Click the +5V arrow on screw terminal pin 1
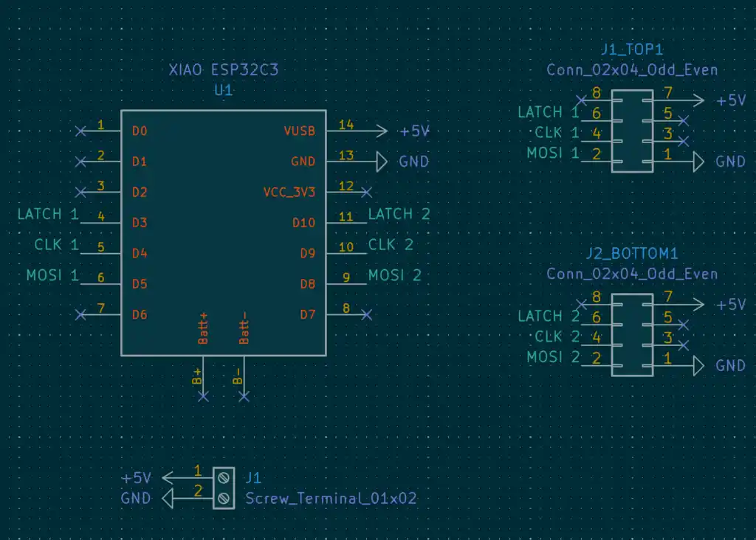The image size is (756, 540). 168,478
